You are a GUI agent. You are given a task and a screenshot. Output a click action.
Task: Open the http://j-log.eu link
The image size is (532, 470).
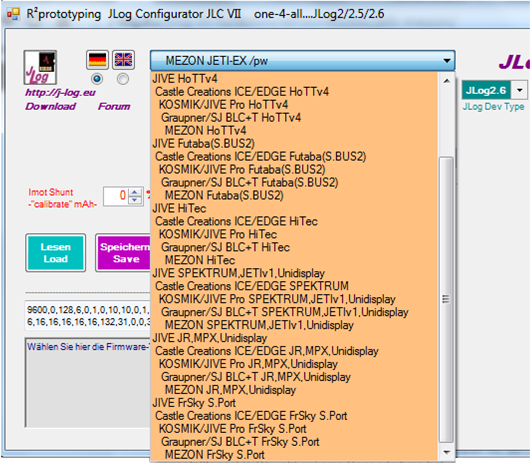pos(60,92)
